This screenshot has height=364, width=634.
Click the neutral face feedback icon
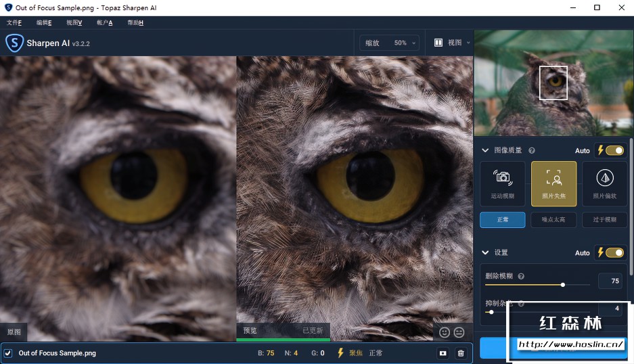point(459,332)
